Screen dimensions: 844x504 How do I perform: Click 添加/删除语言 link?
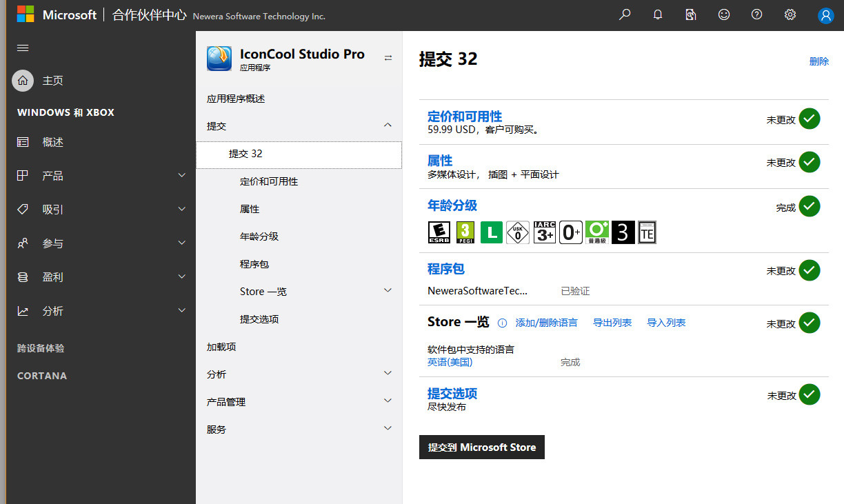pyautogui.click(x=547, y=323)
